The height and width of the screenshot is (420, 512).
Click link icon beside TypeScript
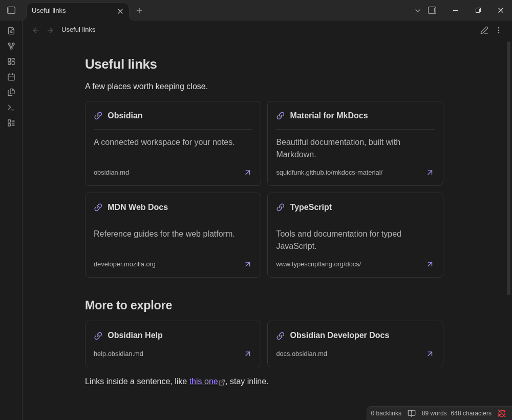tap(280, 207)
